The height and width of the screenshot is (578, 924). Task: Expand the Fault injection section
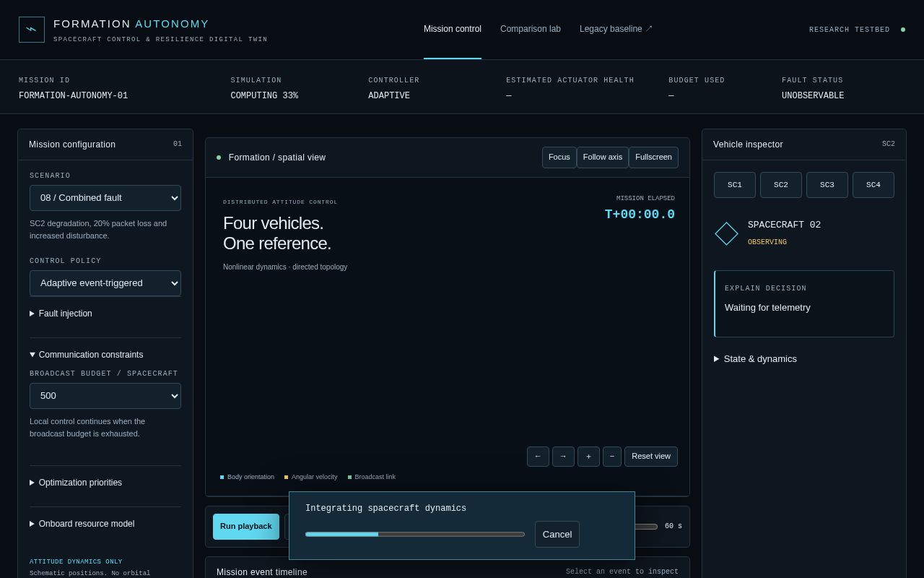point(105,314)
